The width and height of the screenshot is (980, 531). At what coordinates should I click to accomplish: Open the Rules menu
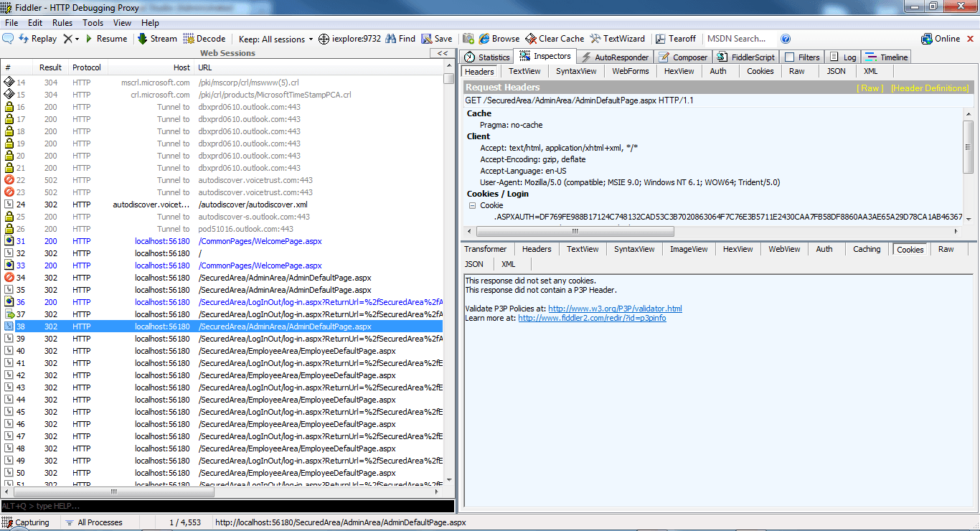62,23
